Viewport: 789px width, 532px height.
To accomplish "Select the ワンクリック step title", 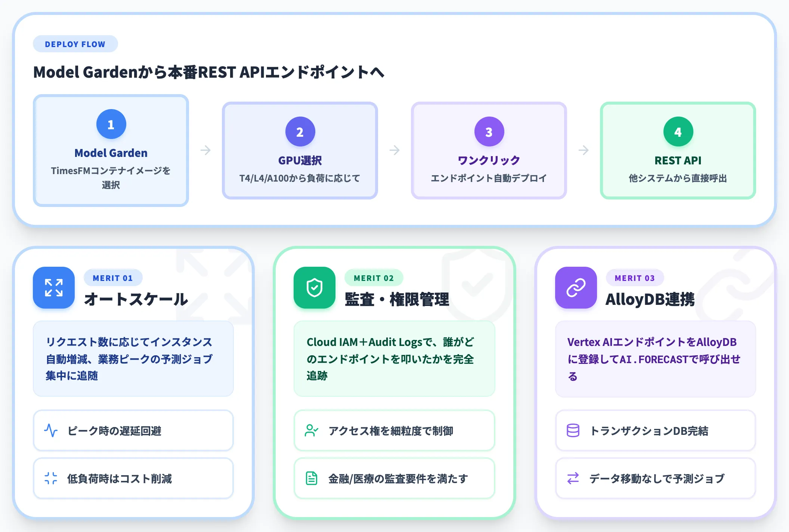I will 489,160.
